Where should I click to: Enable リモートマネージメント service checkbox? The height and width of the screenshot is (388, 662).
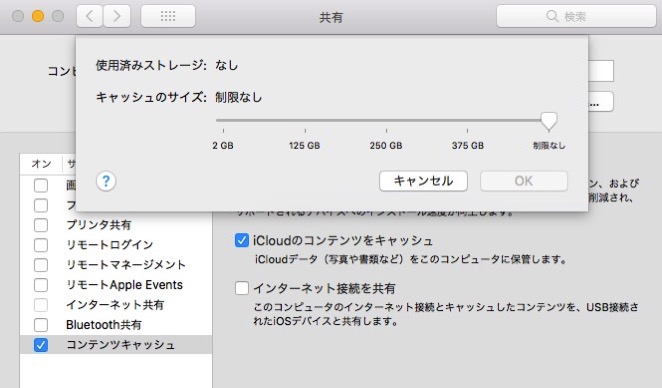41,265
